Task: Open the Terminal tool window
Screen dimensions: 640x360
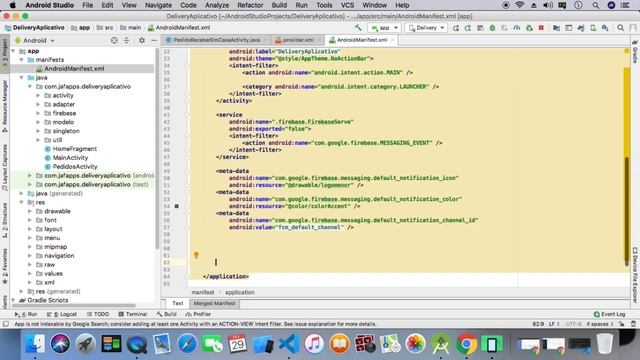Action: [133, 314]
